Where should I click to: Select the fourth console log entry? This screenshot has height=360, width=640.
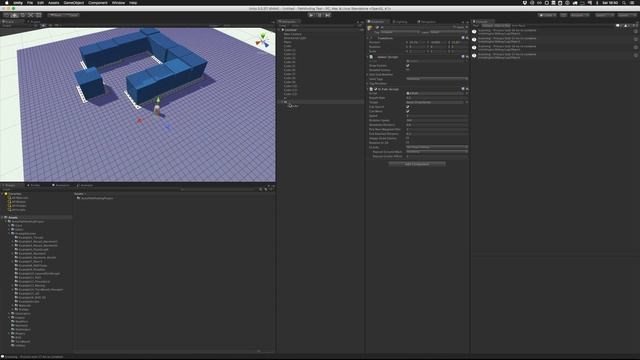pos(555,56)
